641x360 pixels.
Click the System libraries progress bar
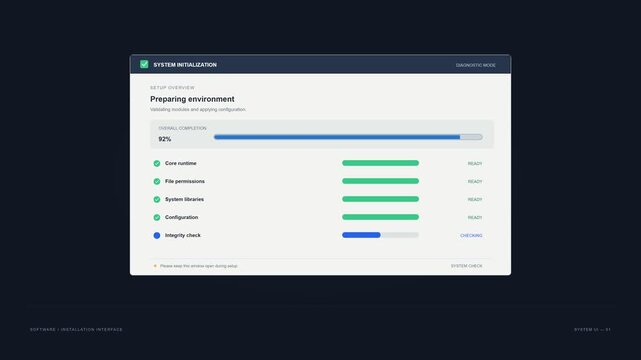380,199
